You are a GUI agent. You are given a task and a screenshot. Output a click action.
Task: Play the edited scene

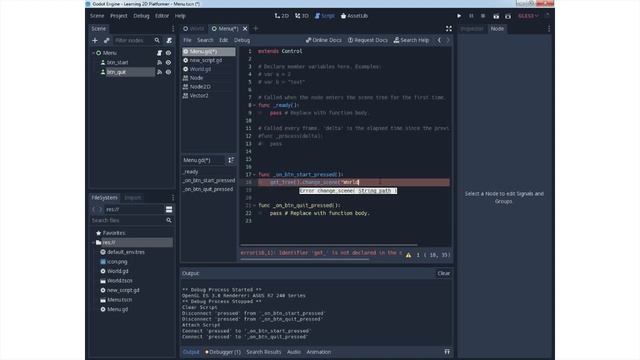[x=496, y=16]
